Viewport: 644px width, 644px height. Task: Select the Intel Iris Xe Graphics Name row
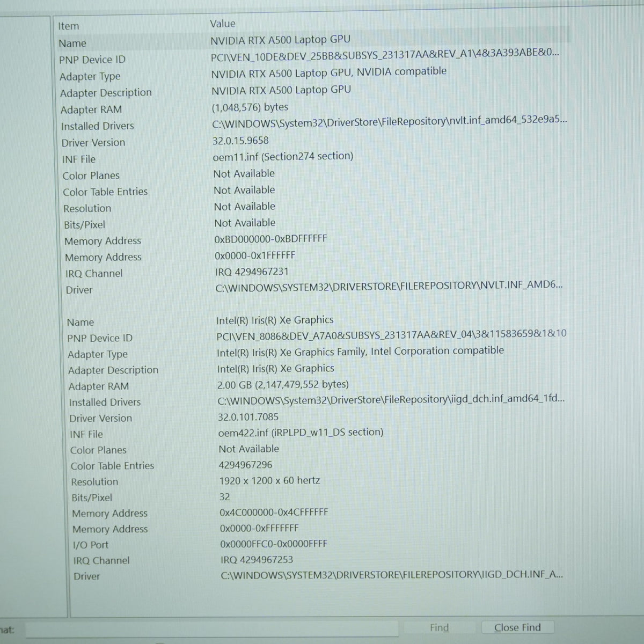(x=318, y=321)
